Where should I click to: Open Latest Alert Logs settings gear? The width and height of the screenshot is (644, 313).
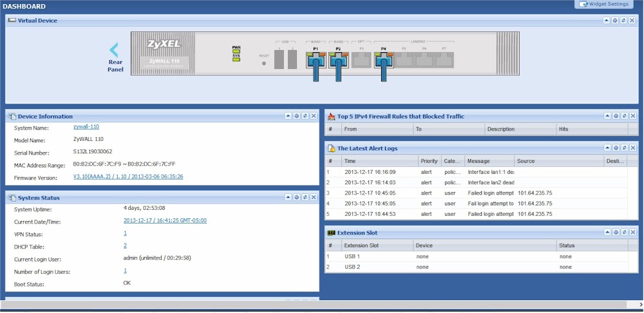click(x=616, y=148)
